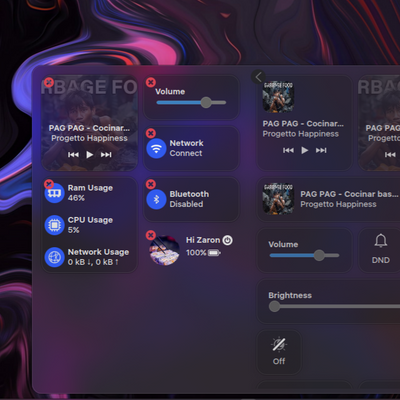Click 'PAG PAG - Cocinar bas...' title in wide row
The height and width of the screenshot is (400, 400).
(x=349, y=194)
